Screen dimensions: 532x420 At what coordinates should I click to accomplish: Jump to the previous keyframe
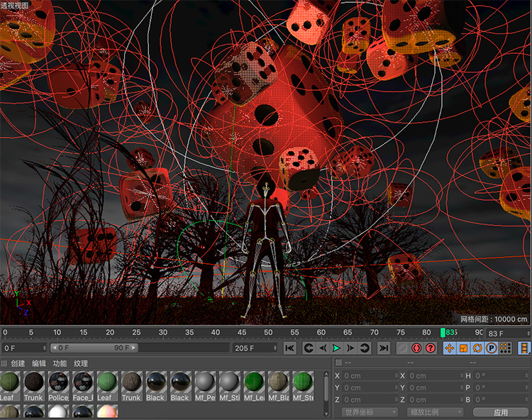[309, 348]
